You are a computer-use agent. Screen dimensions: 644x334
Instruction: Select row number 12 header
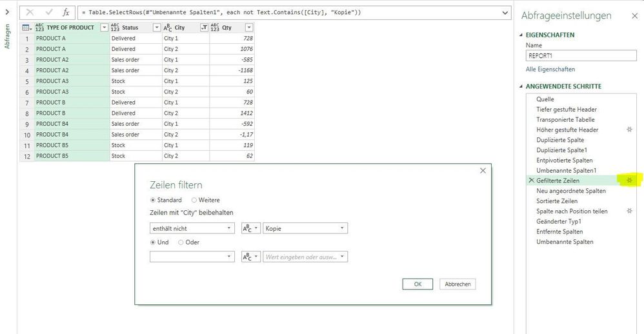[x=27, y=156]
